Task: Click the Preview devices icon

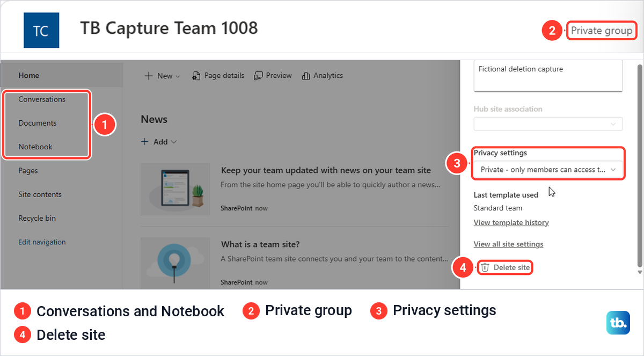Action: click(x=259, y=76)
